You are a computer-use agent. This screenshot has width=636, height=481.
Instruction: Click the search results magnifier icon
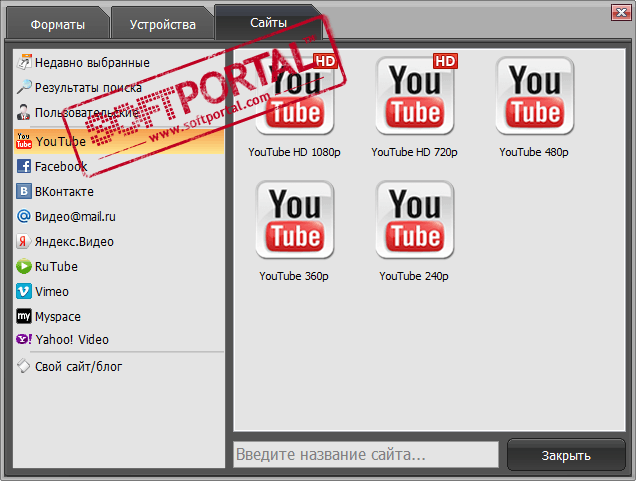24,87
